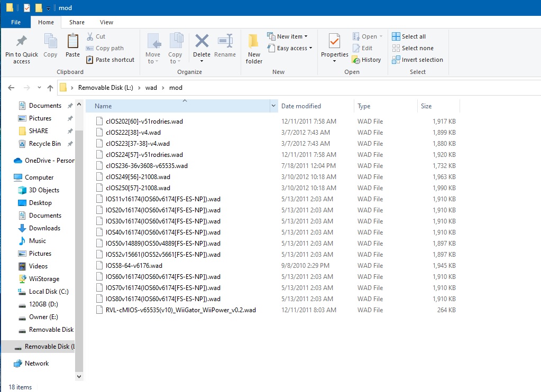Open New item dropdown

coord(287,36)
